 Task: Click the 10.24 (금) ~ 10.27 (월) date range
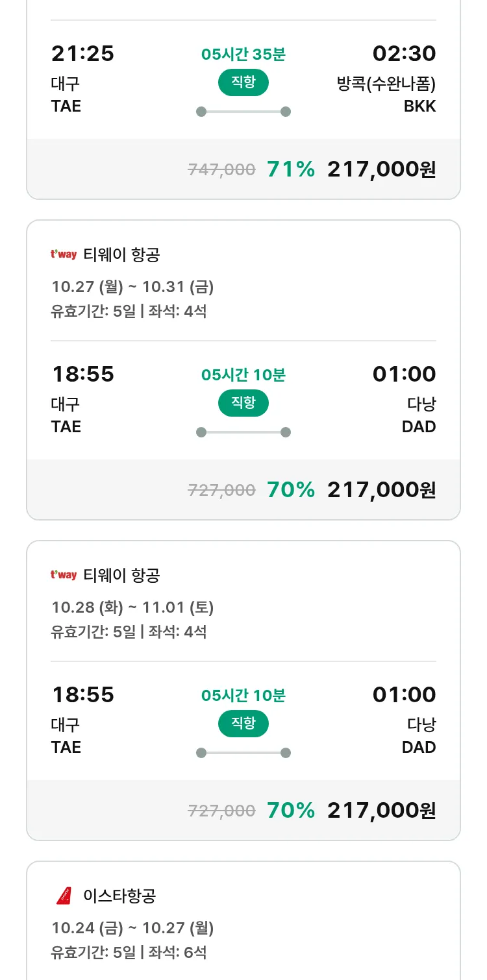(132, 928)
